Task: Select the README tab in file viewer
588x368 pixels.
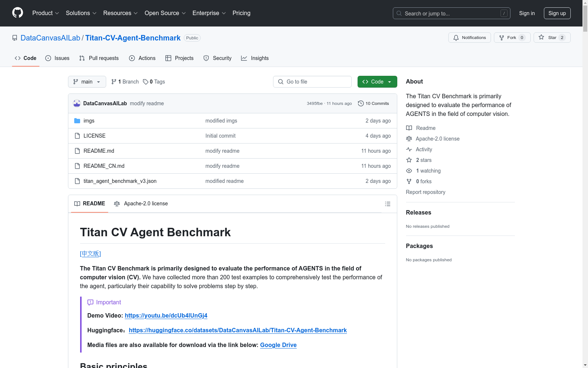Action: pyautogui.click(x=90, y=204)
